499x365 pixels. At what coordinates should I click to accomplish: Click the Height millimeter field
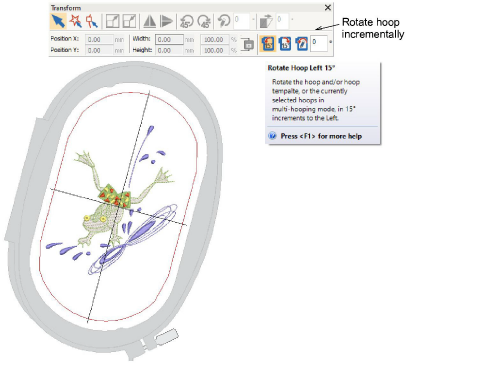pyautogui.click(x=169, y=50)
